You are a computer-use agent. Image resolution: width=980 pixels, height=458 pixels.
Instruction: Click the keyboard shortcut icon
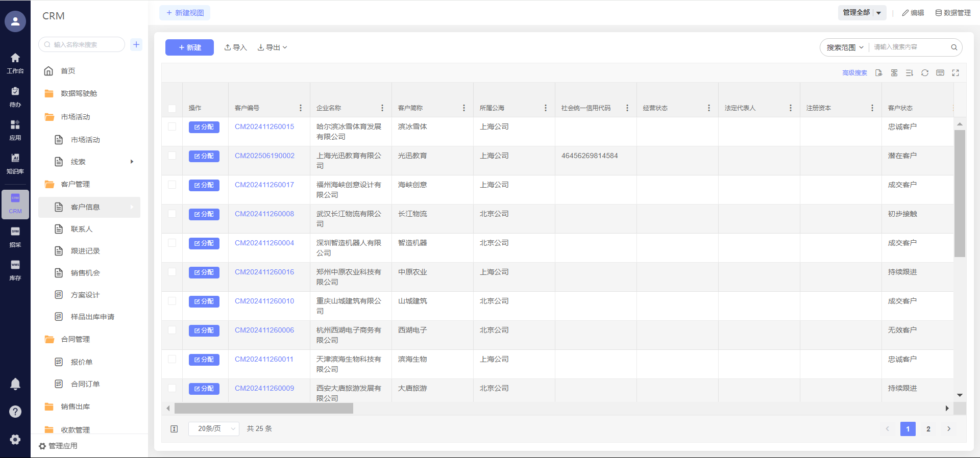[x=940, y=73]
